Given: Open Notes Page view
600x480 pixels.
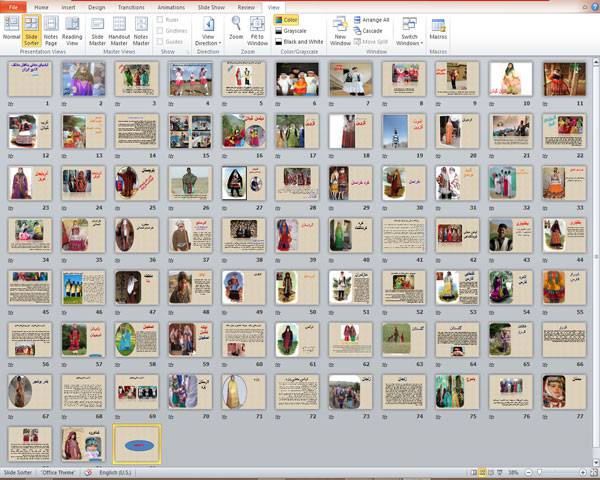Looking at the screenshot, I should [51, 30].
